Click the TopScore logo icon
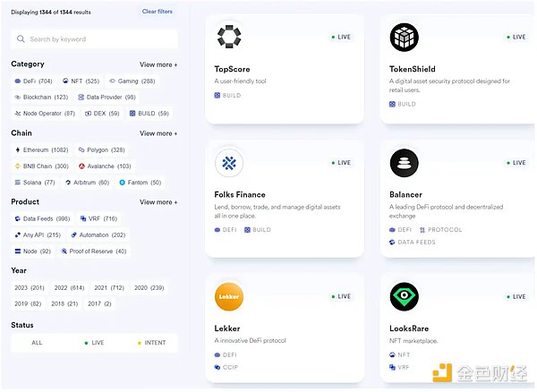 pyautogui.click(x=229, y=37)
